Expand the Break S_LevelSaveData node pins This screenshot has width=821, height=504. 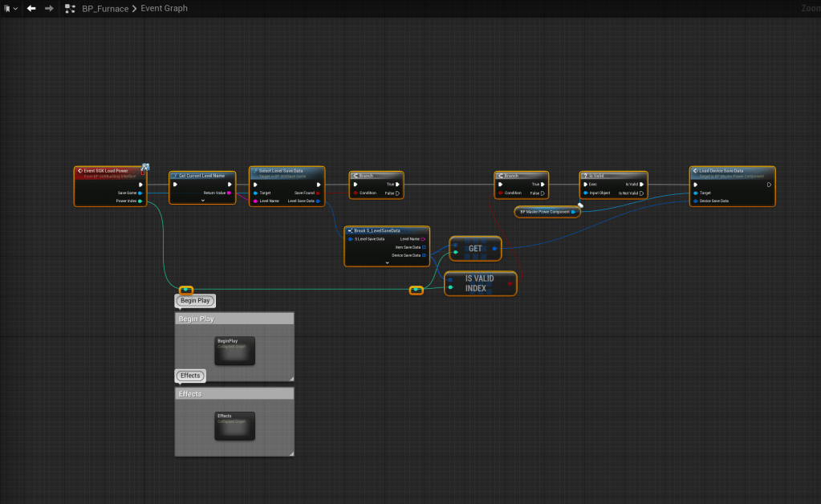click(x=387, y=262)
